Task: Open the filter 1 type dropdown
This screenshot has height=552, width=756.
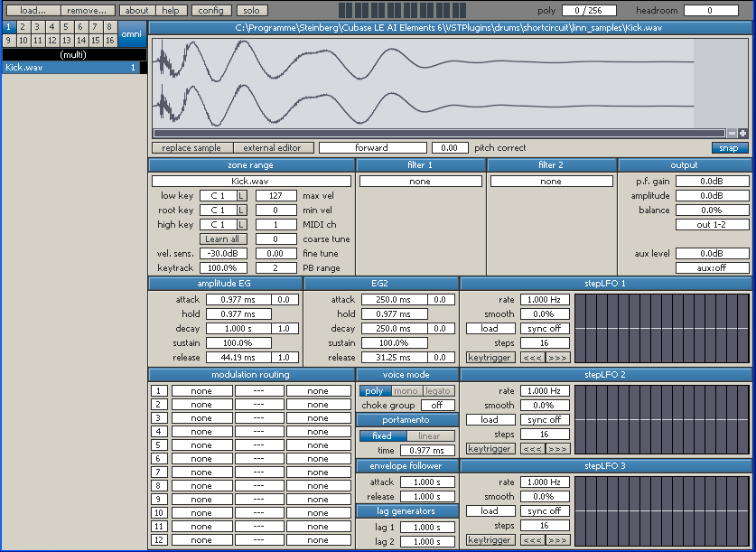Action: pos(421,182)
